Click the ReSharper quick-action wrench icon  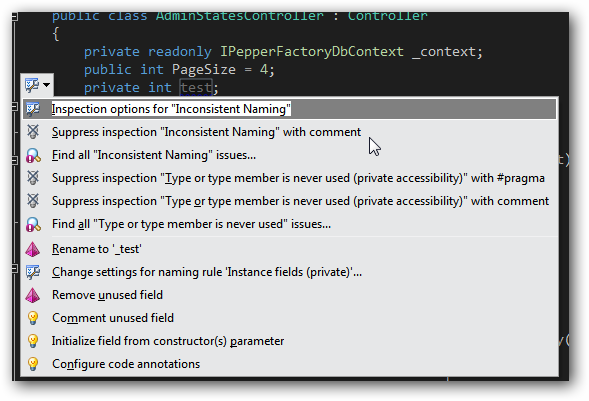(32, 85)
